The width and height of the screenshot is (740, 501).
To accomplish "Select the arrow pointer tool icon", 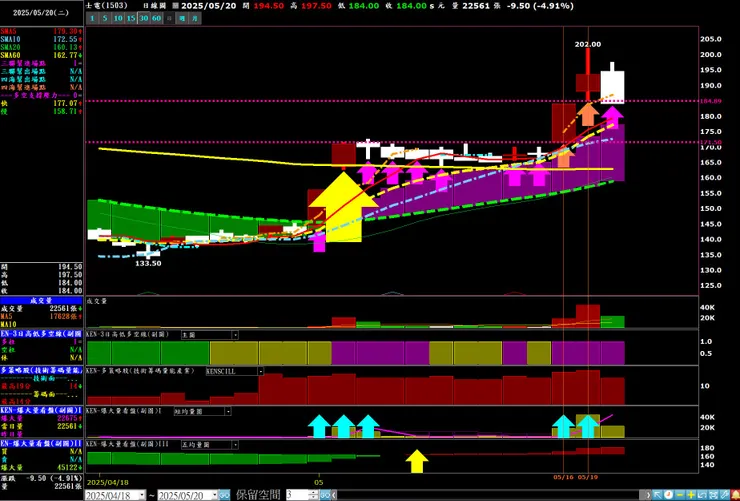I will (658, 495).
